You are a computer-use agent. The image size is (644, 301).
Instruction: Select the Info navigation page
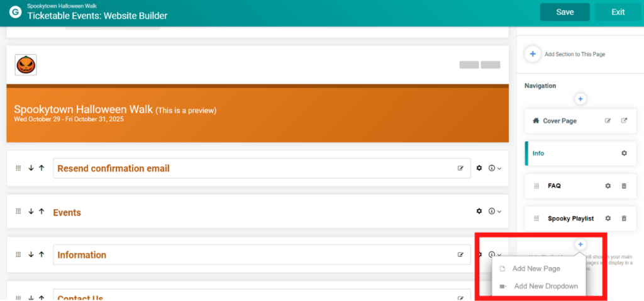[580, 154]
